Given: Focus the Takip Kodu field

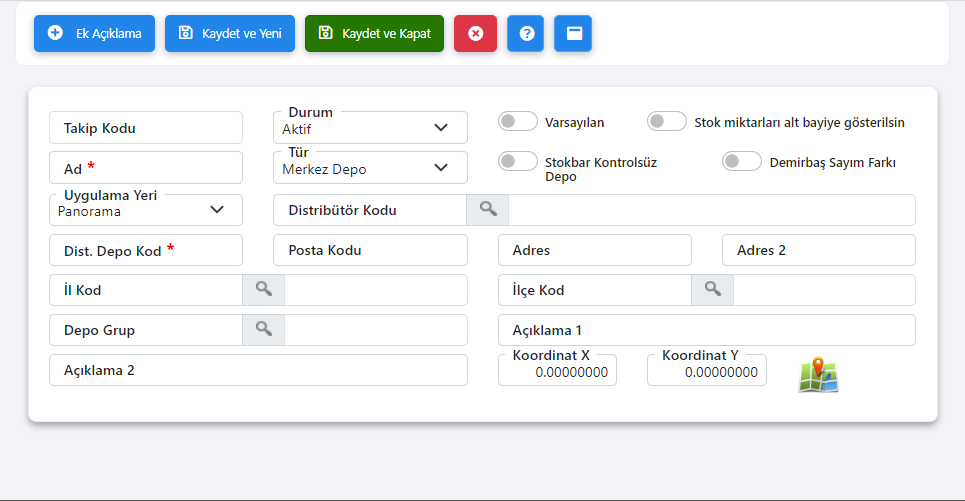Looking at the screenshot, I should pos(146,128).
